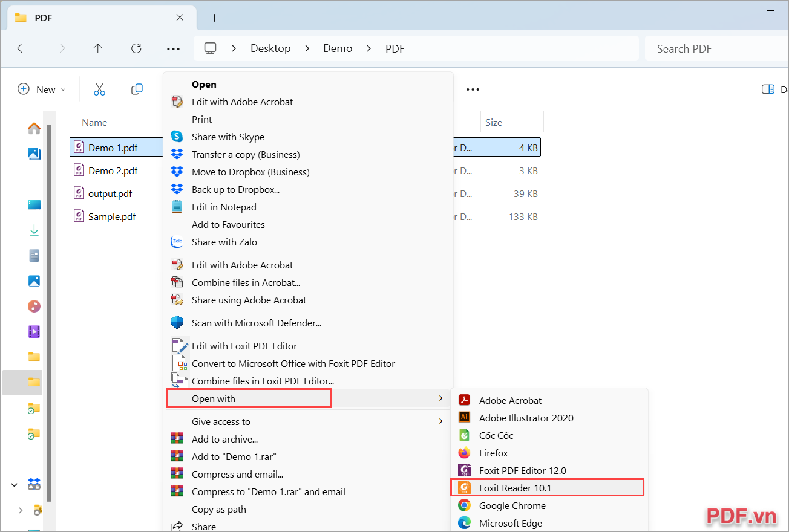This screenshot has height=532, width=789.
Task: Click the chevron after Desktop in the address bar
Action: 307,48
